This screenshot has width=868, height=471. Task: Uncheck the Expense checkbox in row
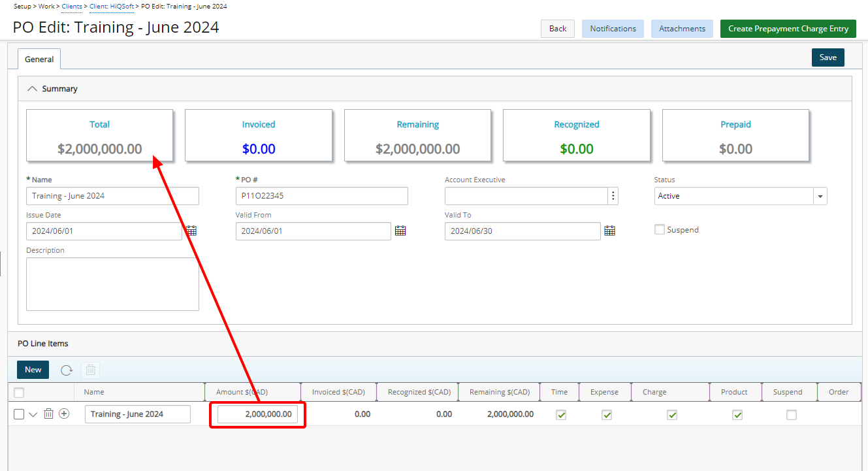click(607, 414)
